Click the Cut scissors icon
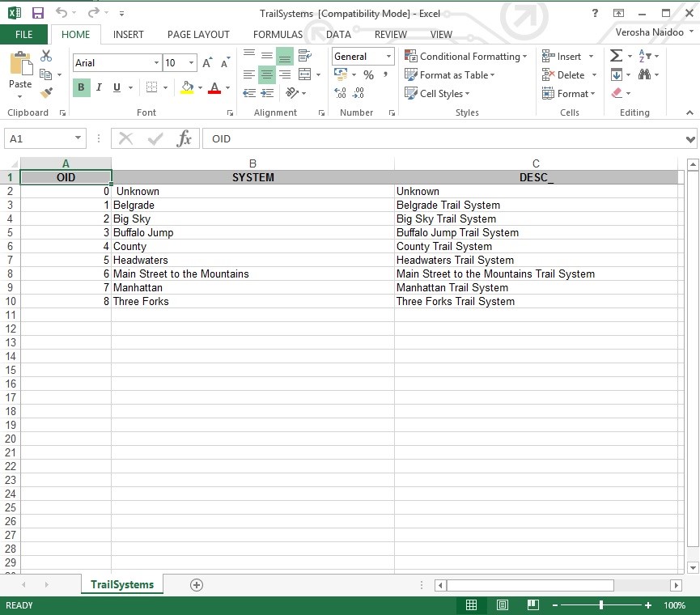 tap(46, 56)
